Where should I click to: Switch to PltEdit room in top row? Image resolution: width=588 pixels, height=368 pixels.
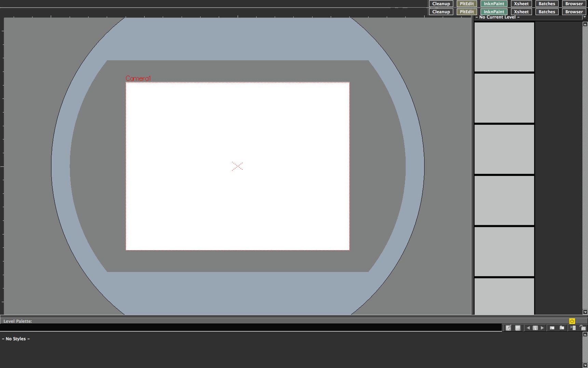(x=467, y=4)
